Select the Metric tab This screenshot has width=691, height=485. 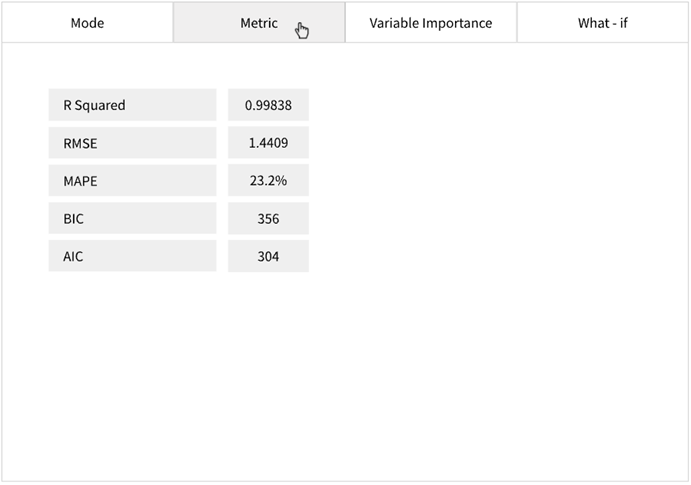pos(259,23)
